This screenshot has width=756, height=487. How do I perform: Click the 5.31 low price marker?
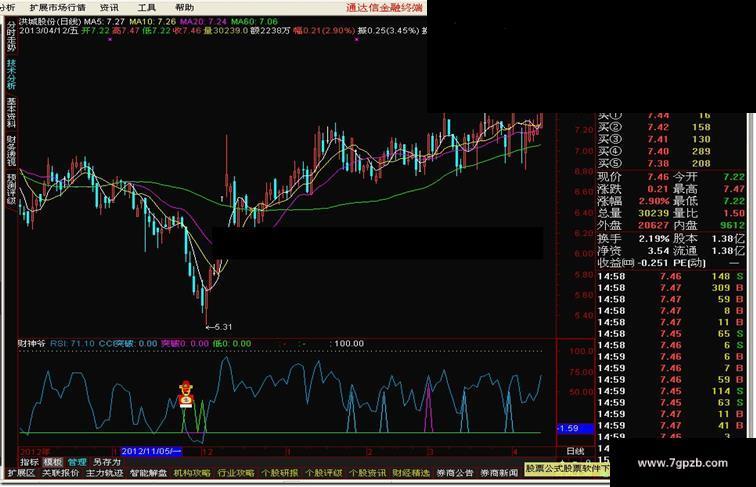coord(219,327)
